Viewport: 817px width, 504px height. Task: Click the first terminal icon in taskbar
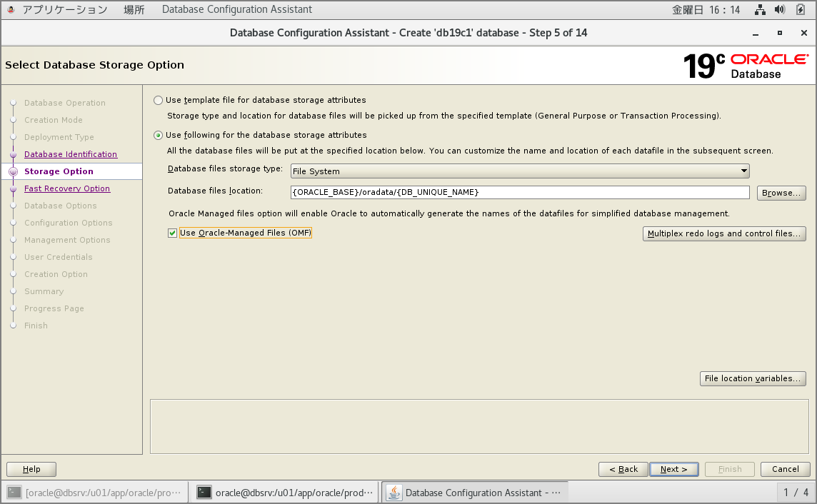(14, 491)
